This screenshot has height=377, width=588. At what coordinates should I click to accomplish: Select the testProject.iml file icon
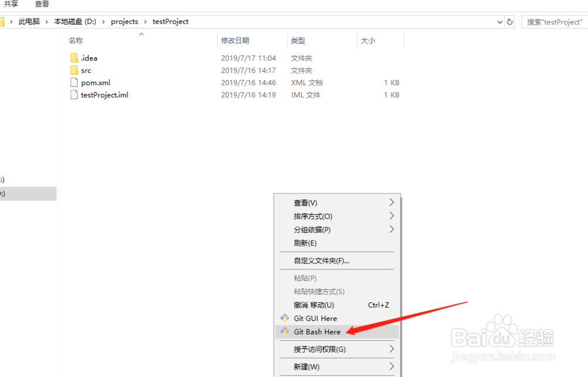pyautogui.click(x=74, y=95)
